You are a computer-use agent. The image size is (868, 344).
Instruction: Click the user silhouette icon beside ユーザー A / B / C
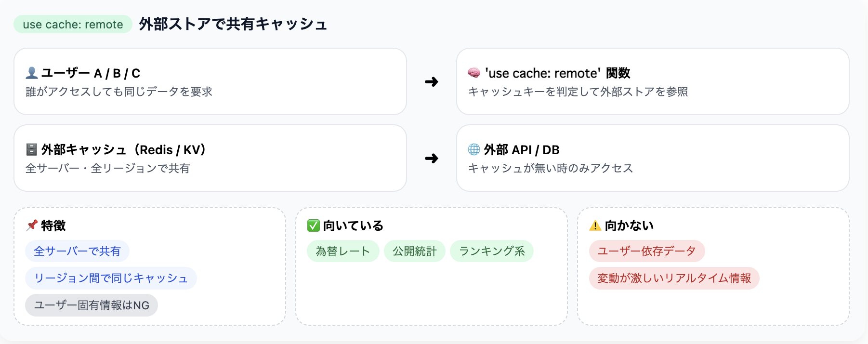(32, 73)
